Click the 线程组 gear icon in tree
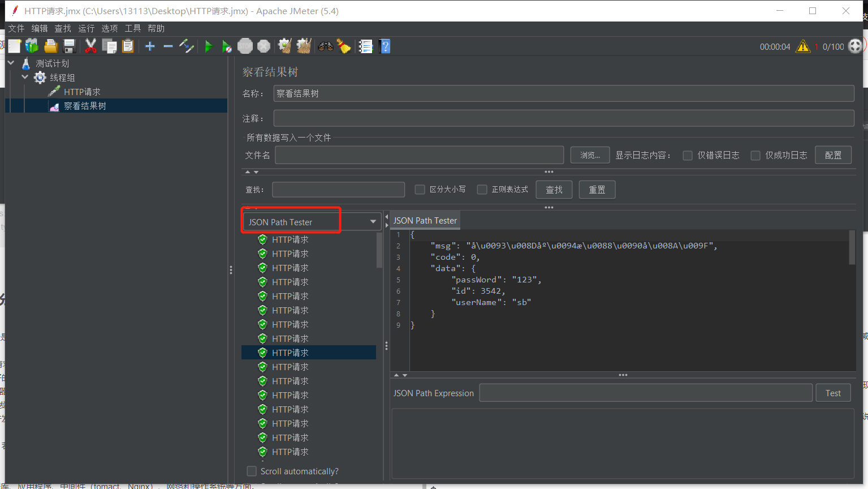868x489 pixels. click(40, 78)
